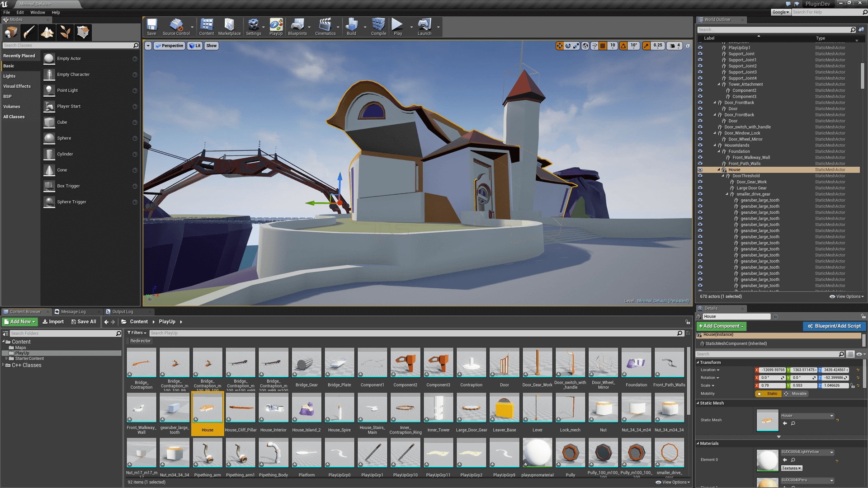Select Foliage mode icon

tap(65, 32)
